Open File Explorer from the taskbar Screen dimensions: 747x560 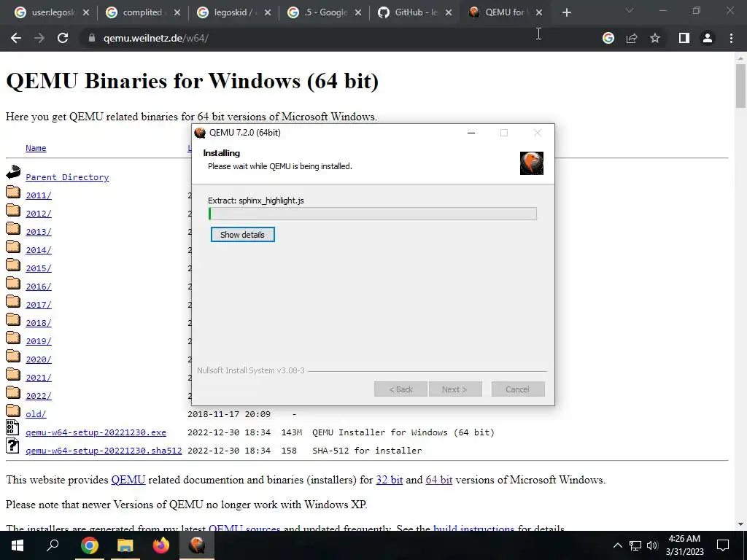coord(125,545)
